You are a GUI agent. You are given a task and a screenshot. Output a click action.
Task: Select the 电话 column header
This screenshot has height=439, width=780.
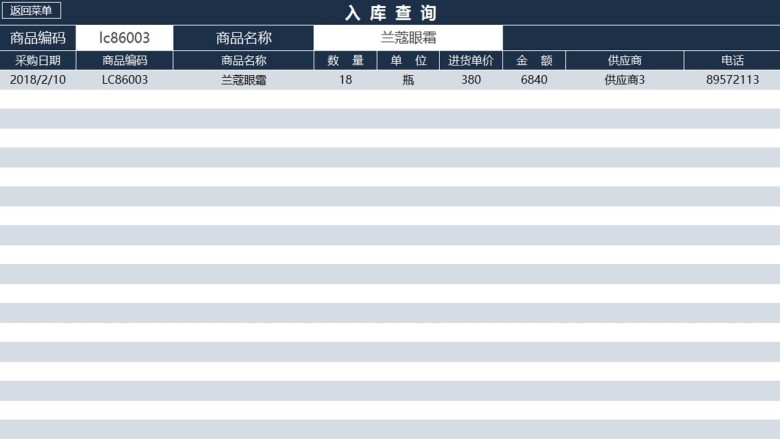coord(732,60)
